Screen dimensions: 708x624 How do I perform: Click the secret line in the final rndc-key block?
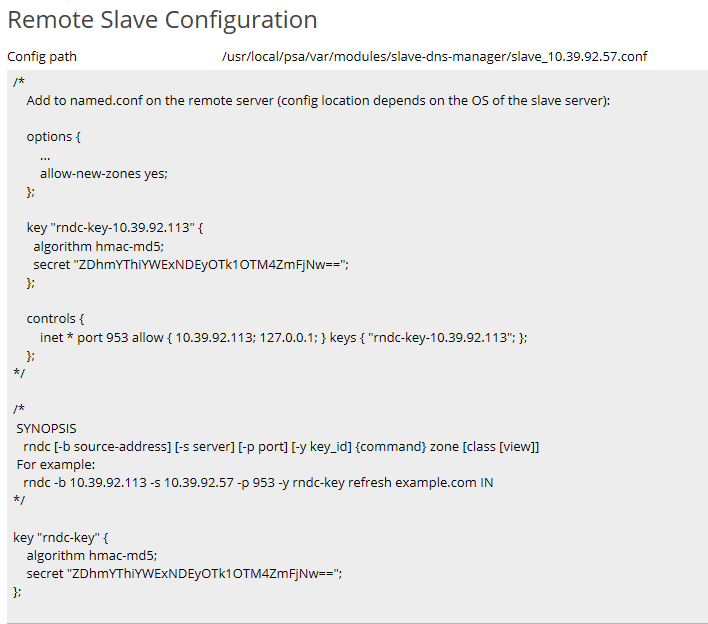tap(184, 573)
